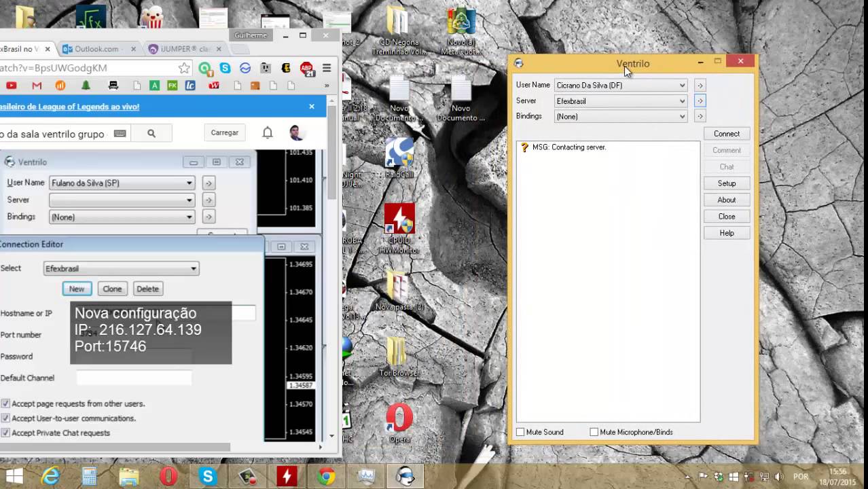The width and height of the screenshot is (868, 489).
Task: Open the Nova pasta (2) folder
Action: [x=399, y=291]
